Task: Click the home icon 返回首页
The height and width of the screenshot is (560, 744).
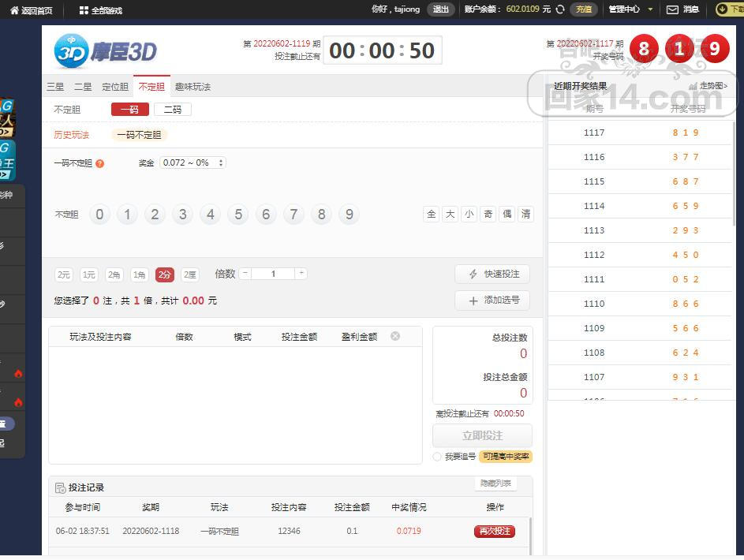Action: pos(14,10)
